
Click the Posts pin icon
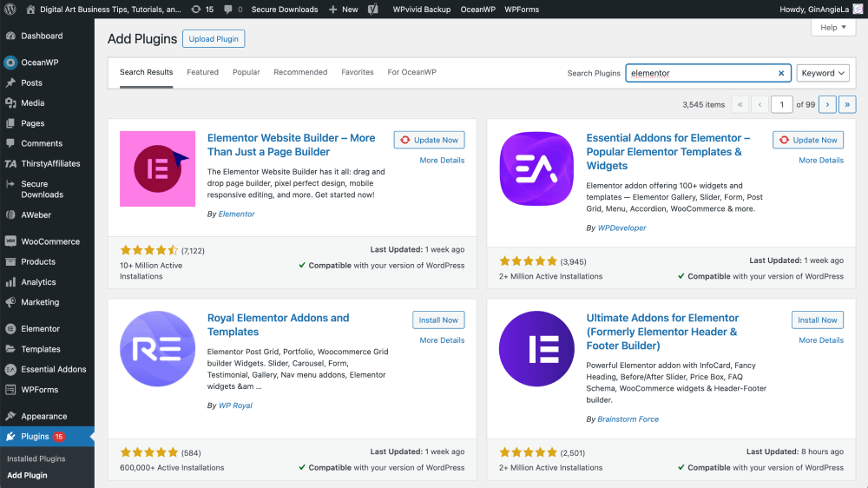tap(10, 82)
